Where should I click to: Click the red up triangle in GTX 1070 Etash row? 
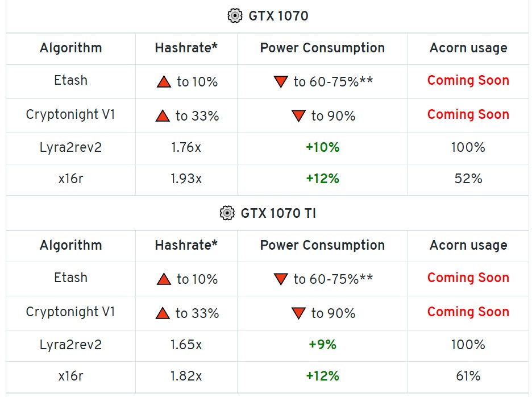pos(164,81)
